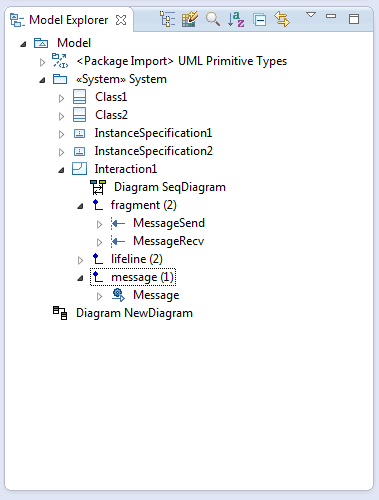
Task: Select InstanceSpecification1 label
Action: 153,133
